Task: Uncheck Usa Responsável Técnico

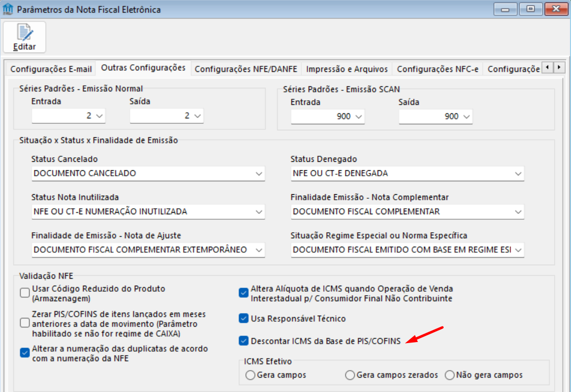Action: pyautogui.click(x=244, y=318)
